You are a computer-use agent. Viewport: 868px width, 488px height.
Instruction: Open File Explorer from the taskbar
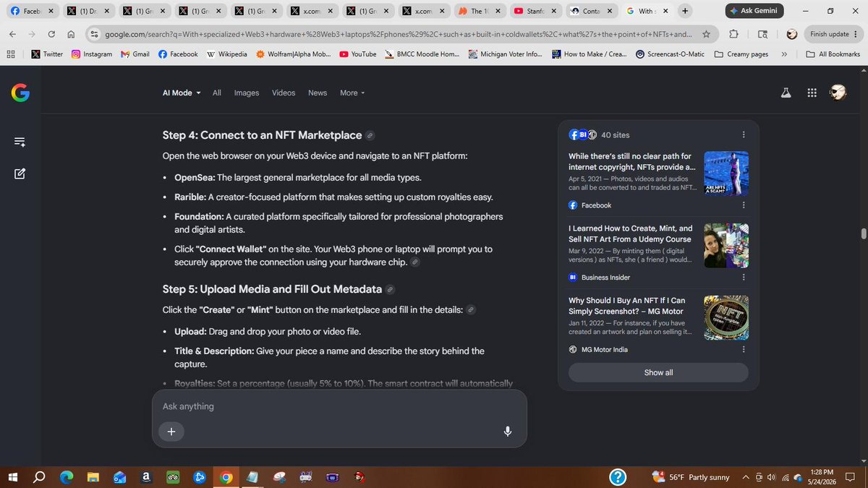click(x=93, y=477)
